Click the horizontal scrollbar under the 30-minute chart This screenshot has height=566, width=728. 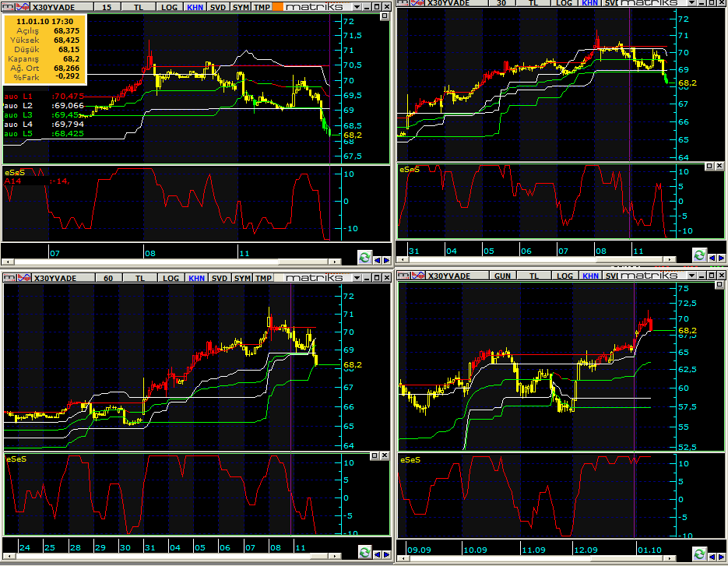point(536,259)
